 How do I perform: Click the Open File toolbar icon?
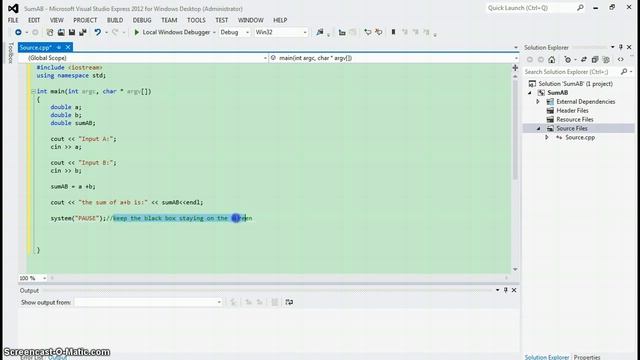(61, 32)
